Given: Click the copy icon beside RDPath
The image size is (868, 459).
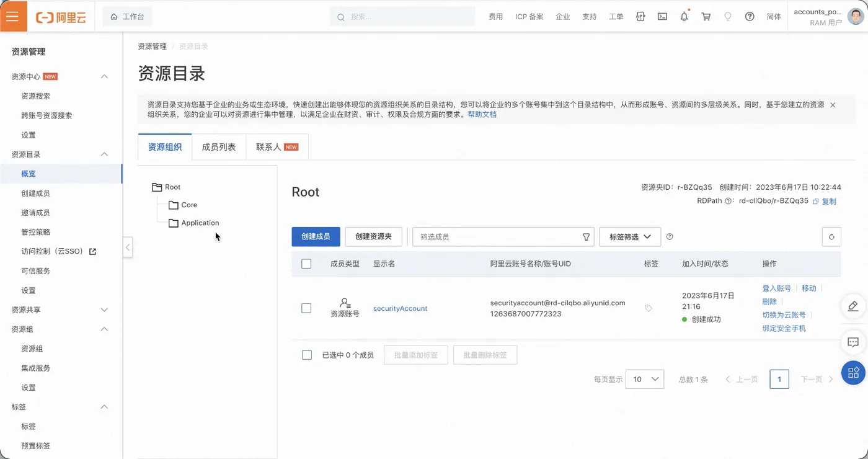Looking at the screenshot, I should 816,202.
